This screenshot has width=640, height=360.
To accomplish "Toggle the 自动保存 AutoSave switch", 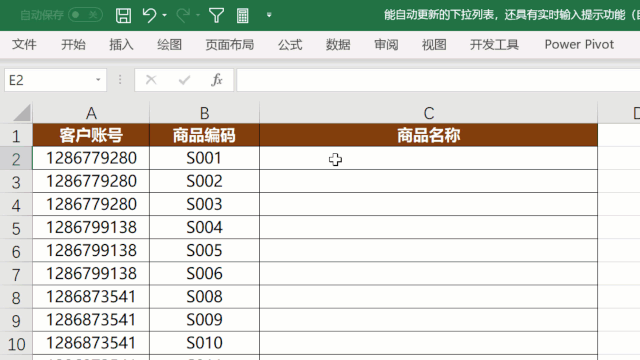I will click(85, 15).
